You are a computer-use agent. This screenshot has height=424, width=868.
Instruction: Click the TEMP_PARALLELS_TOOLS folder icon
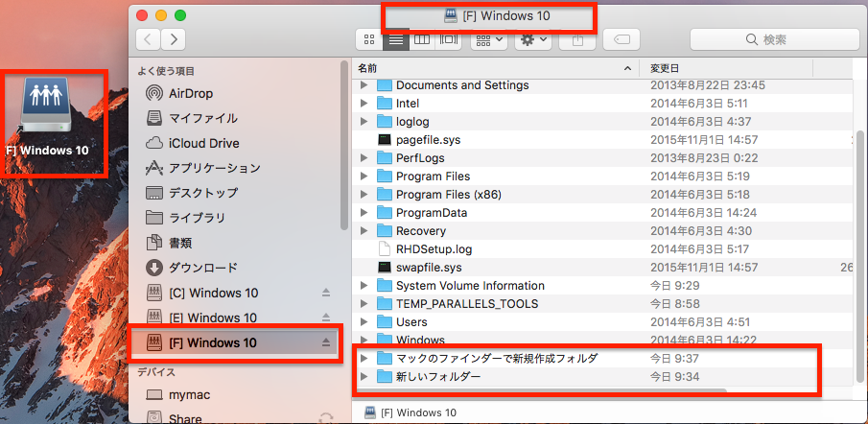coord(385,304)
